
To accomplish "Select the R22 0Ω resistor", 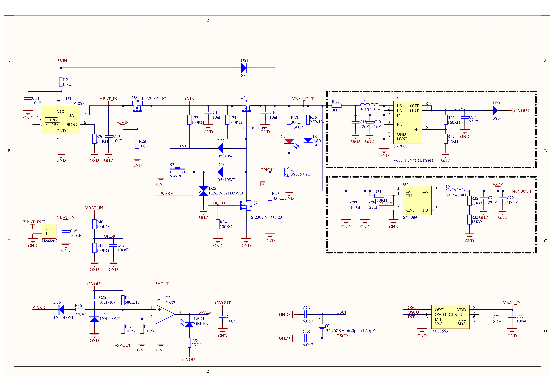I will coord(336,106).
